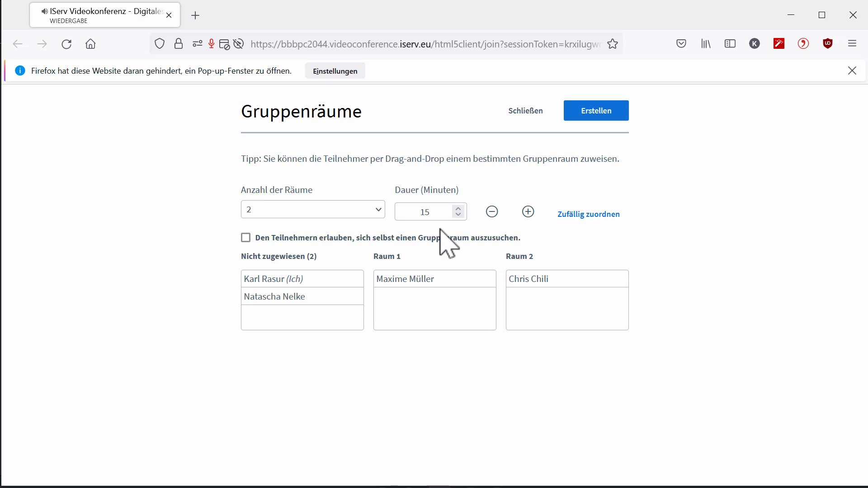Image resolution: width=868 pixels, height=488 pixels.
Task: Open the Anzahl der Räume dropdown
Action: click(x=312, y=209)
